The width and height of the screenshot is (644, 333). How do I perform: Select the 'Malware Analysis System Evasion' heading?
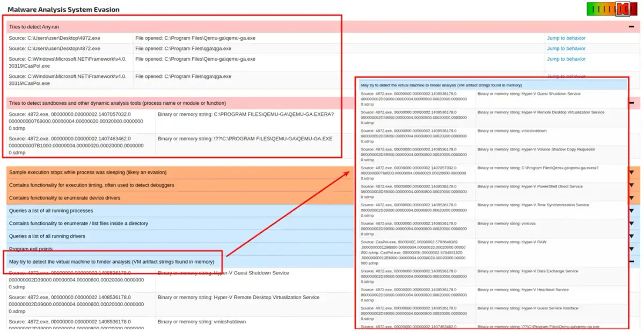(x=63, y=10)
